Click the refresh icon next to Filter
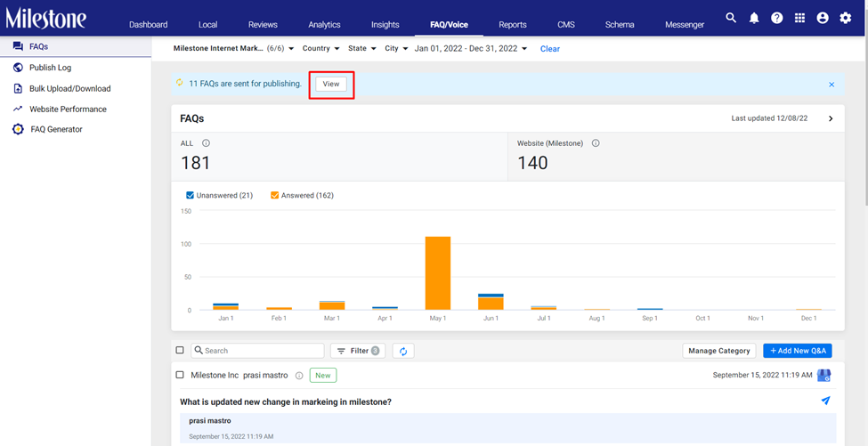 click(403, 351)
